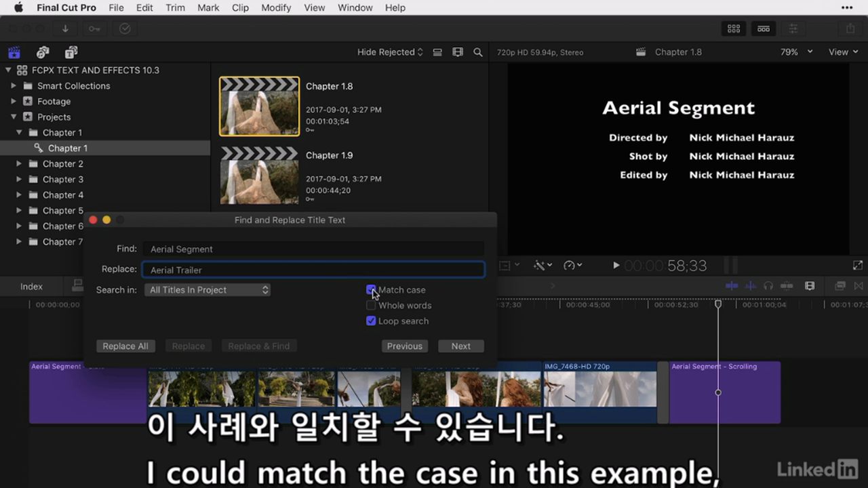The width and height of the screenshot is (868, 488).
Task: Toggle solo headphones icon
Action: point(768,286)
